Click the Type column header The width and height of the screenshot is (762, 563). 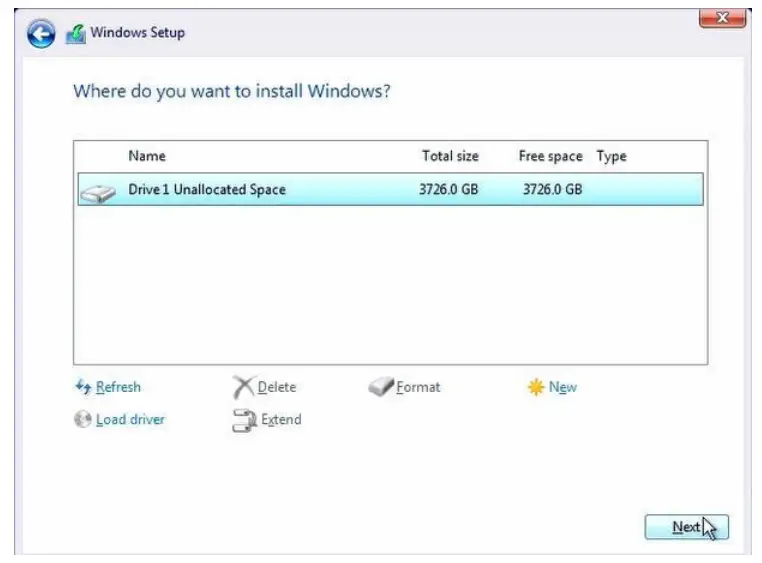tap(611, 156)
